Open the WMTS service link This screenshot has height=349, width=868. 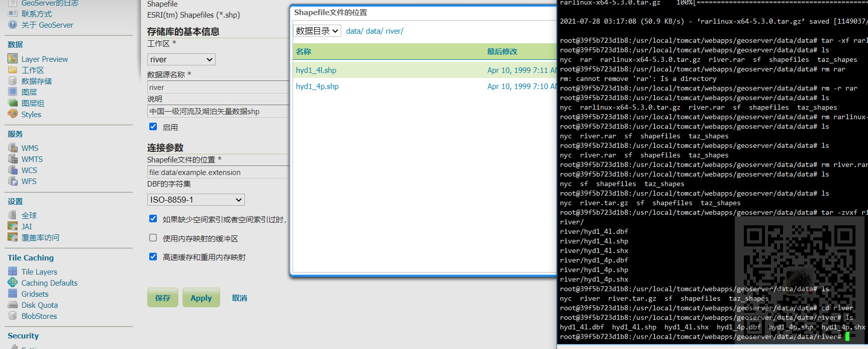pos(32,159)
